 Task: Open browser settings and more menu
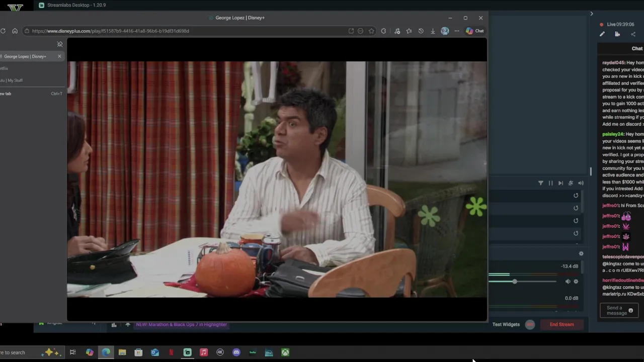tap(457, 31)
